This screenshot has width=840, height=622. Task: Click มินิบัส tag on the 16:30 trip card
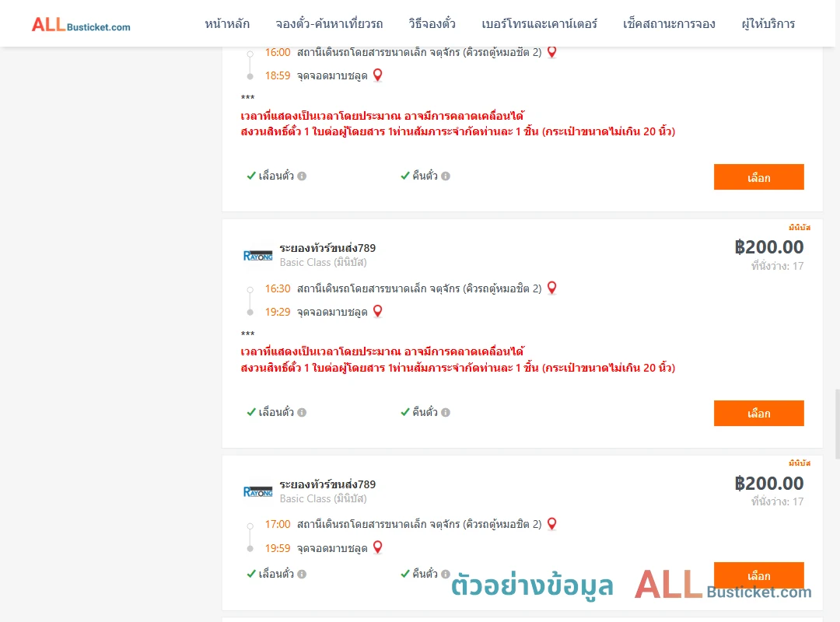[800, 227]
